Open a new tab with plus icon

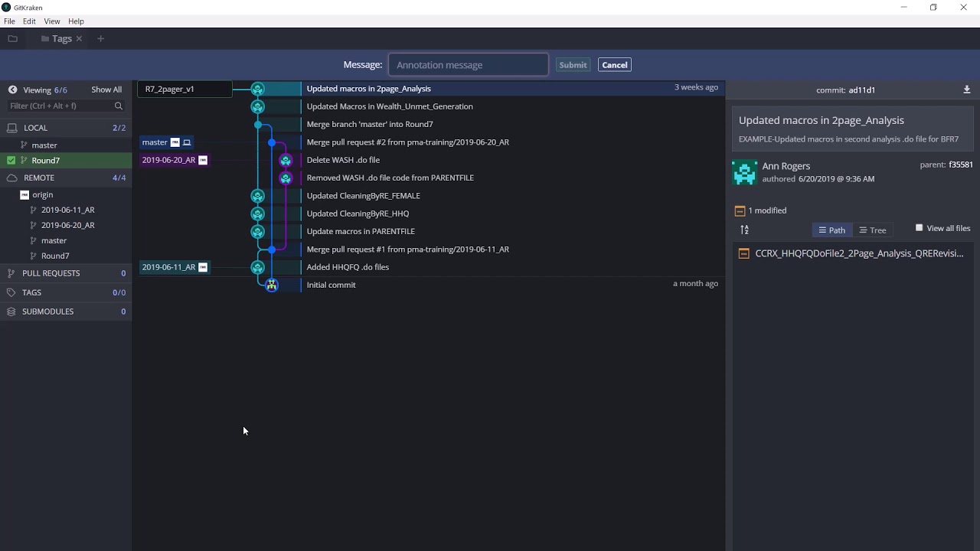click(x=100, y=38)
